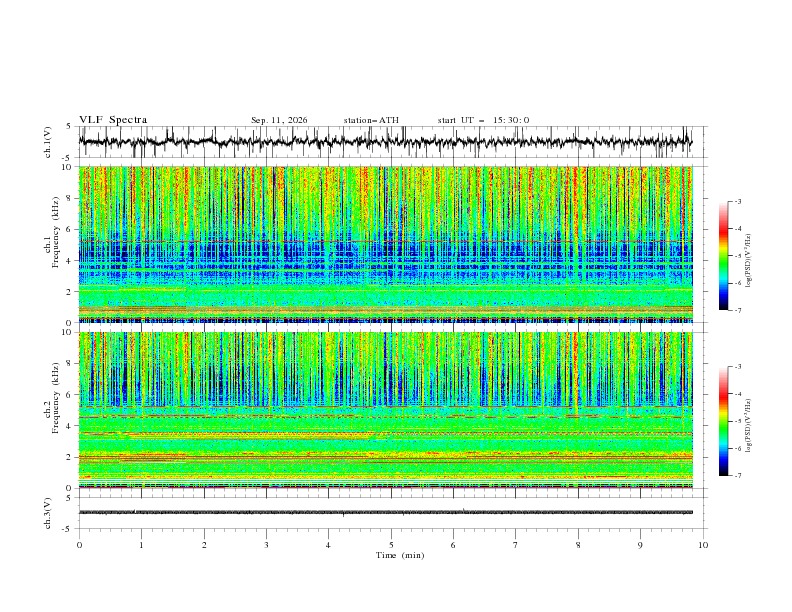Click the ch.3 voltage waveform trace
This screenshot has height=612, width=792.
385,512
